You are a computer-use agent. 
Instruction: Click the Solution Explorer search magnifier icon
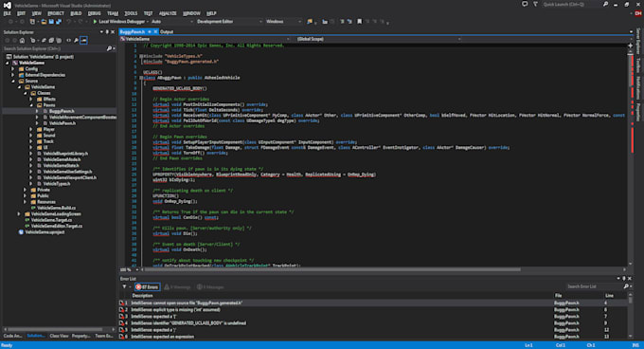pos(109,48)
